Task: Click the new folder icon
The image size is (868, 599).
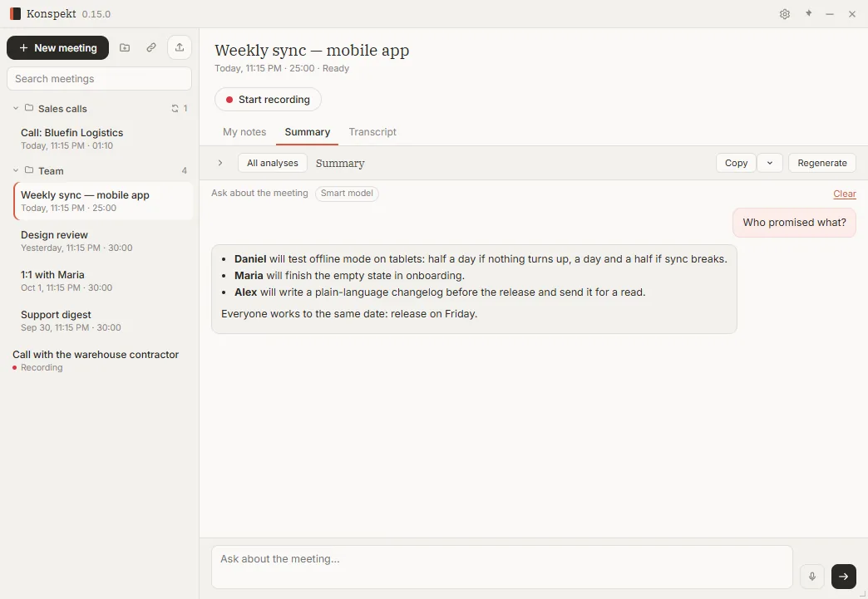Action: coord(125,47)
